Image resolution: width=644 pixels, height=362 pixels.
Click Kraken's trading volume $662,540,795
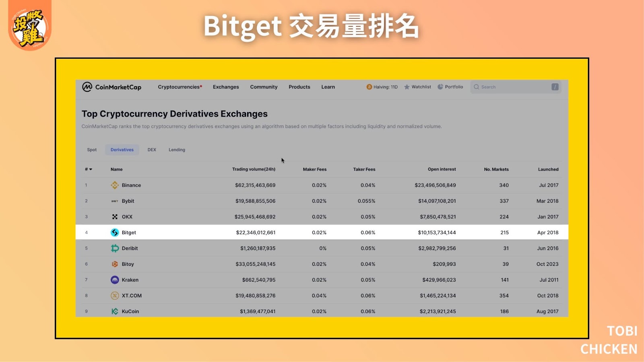pos(259,280)
